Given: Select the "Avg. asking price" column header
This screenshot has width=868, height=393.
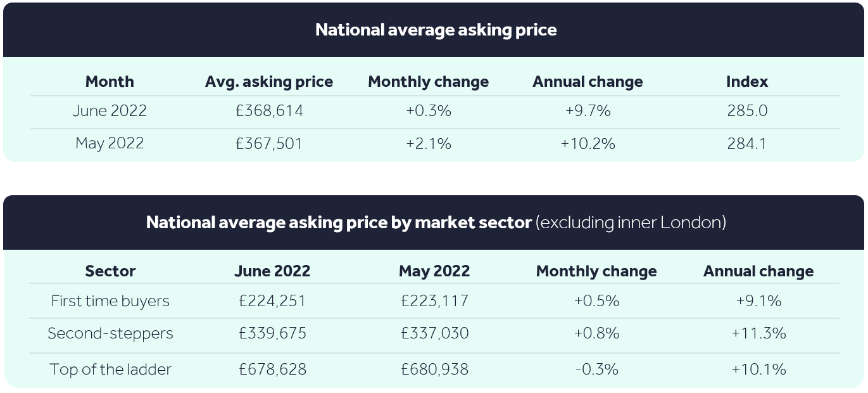Looking at the screenshot, I should [x=269, y=82].
